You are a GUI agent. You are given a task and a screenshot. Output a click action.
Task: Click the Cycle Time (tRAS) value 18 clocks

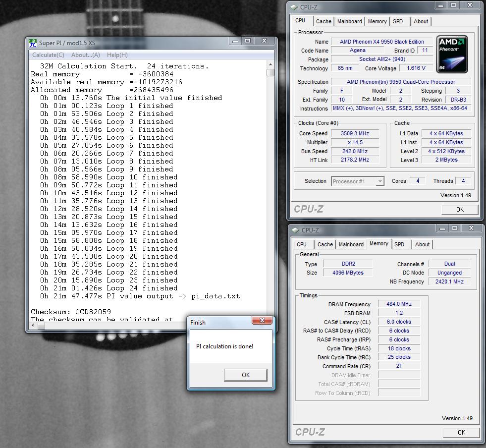click(399, 348)
